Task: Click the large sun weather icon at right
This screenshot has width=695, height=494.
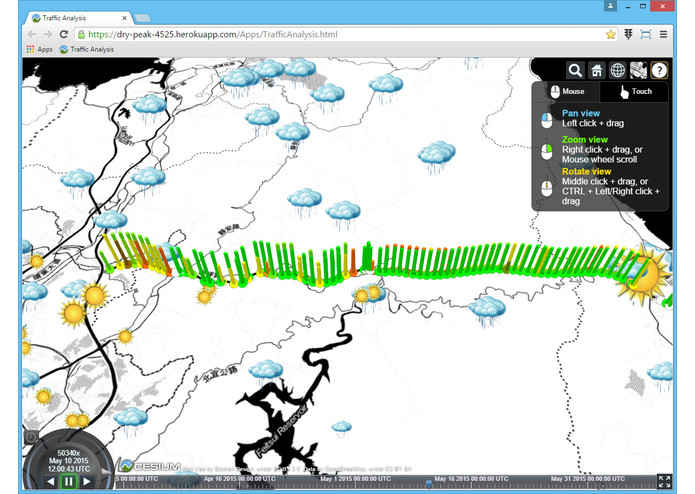Action: 644,273
